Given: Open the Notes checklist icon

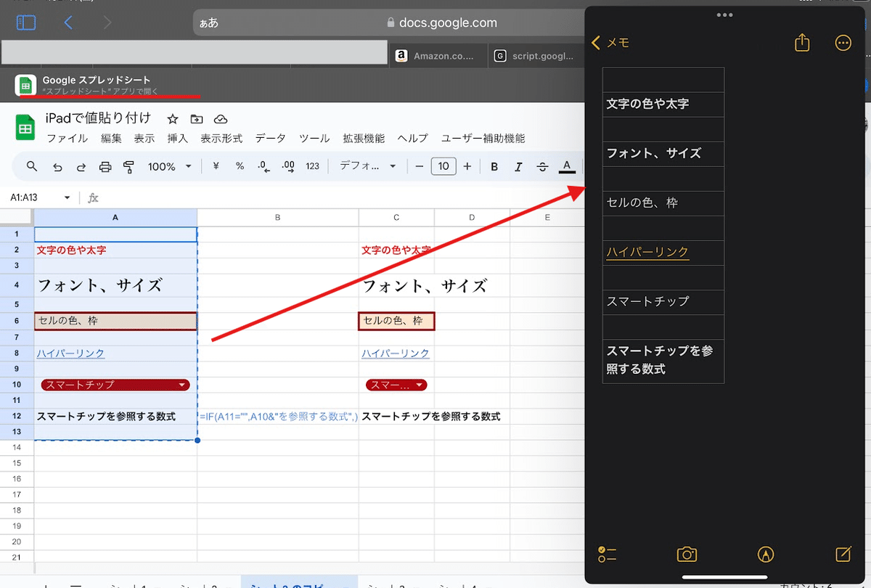Looking at the screenshot, I should pos(607,555).
